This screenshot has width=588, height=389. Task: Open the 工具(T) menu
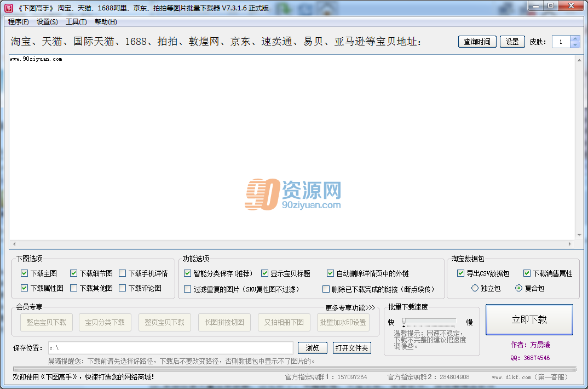coord(76,22)
